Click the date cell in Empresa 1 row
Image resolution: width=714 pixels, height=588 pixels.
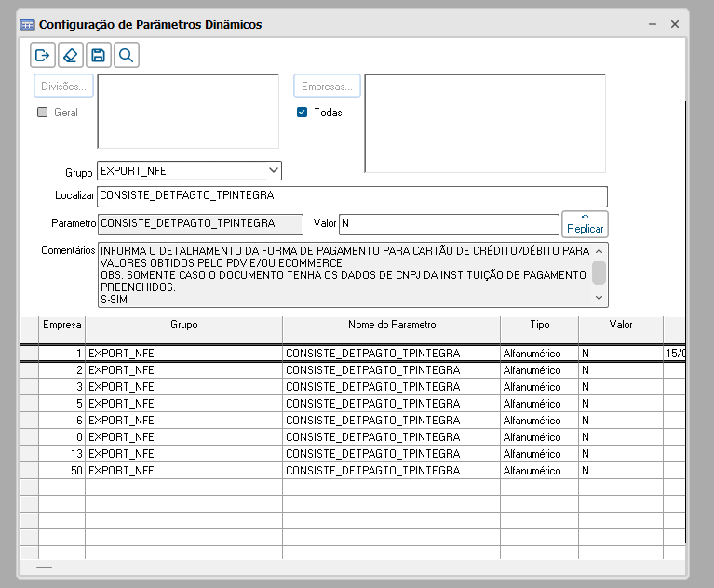coord(674,354)
